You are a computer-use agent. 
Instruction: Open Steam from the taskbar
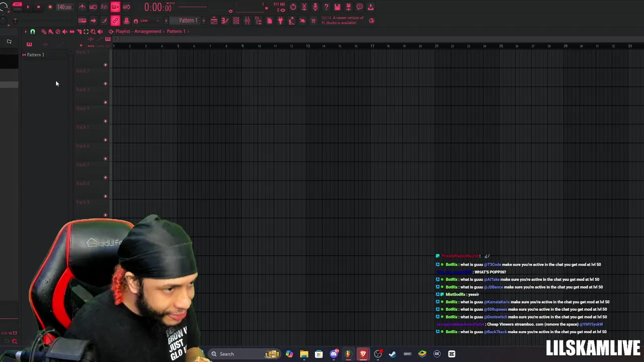pos(392,354)
